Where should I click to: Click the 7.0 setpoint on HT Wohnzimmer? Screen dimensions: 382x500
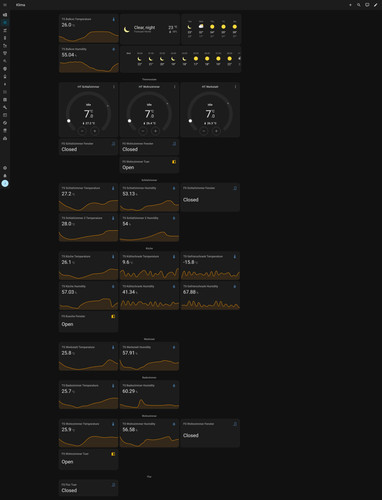(x=149, y=114)
